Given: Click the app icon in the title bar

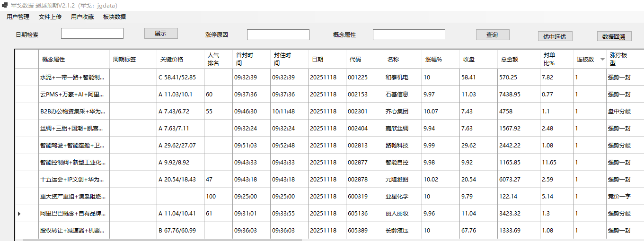Looking at the screenshot, I should [5, 5].
